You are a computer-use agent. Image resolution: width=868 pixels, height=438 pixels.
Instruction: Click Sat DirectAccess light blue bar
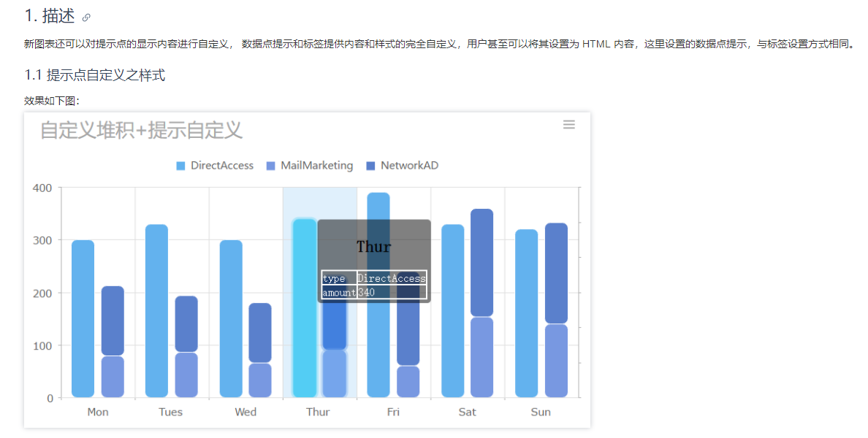(453, 311)
